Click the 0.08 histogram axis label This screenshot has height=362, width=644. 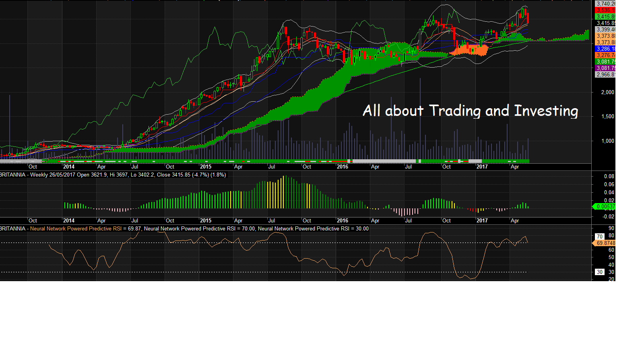click(609, 177)
